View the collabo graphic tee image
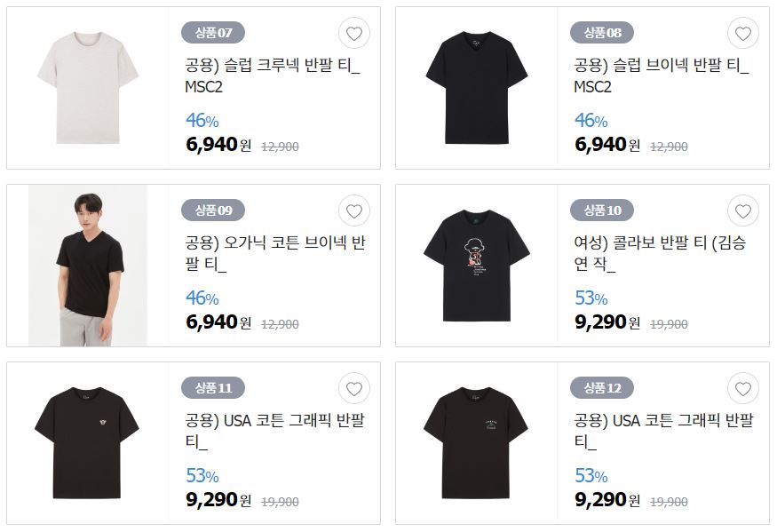The image size is (777, 532). (x=477, y=266)
